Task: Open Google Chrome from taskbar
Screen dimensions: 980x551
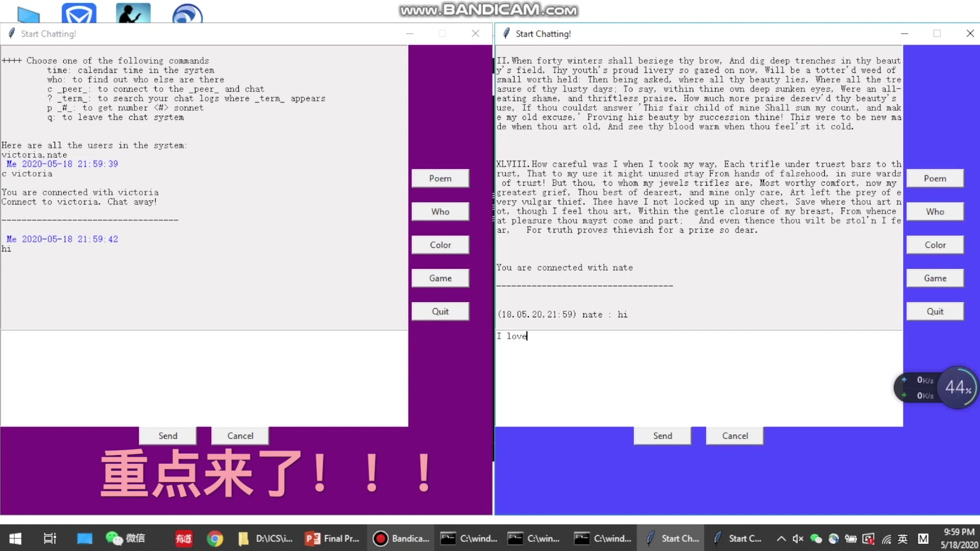Action: [215, 538]
